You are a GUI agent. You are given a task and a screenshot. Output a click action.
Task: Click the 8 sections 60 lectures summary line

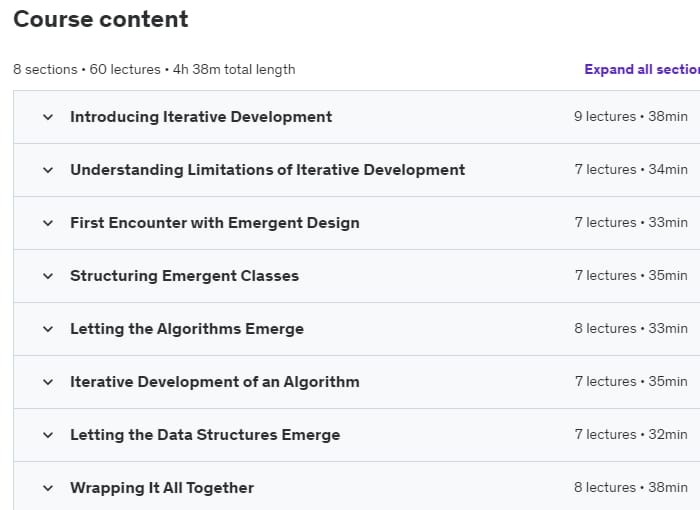[154, 70]
